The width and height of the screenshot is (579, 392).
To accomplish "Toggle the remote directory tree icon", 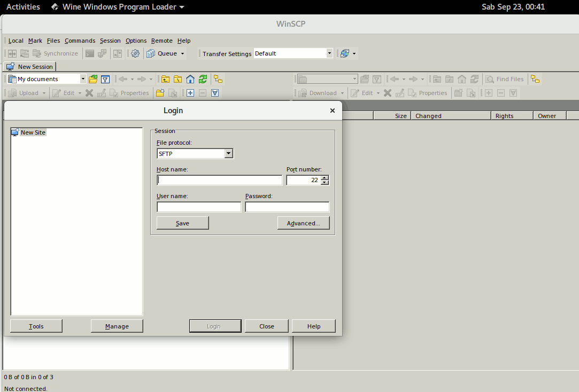I will point(535,79).
